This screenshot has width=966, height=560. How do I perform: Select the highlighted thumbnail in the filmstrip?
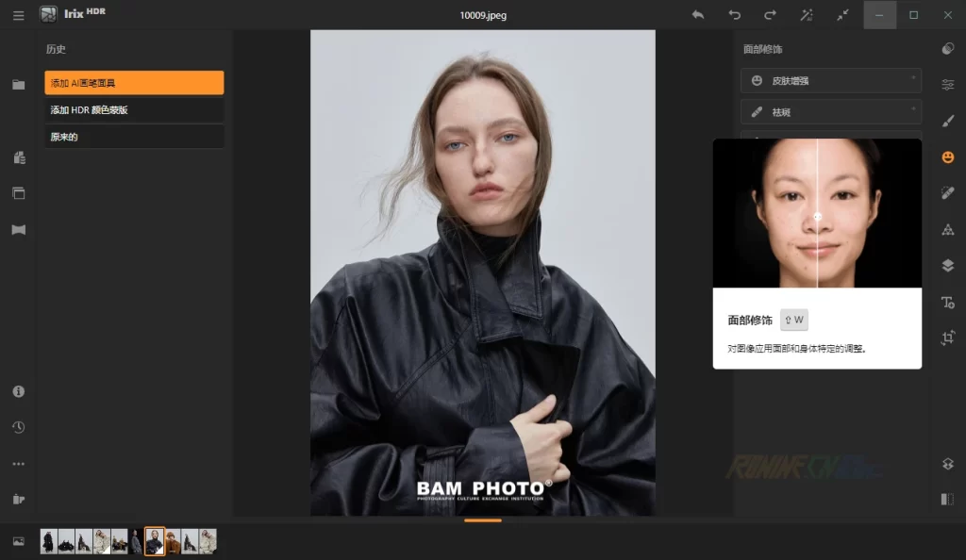tap(155, 542)
